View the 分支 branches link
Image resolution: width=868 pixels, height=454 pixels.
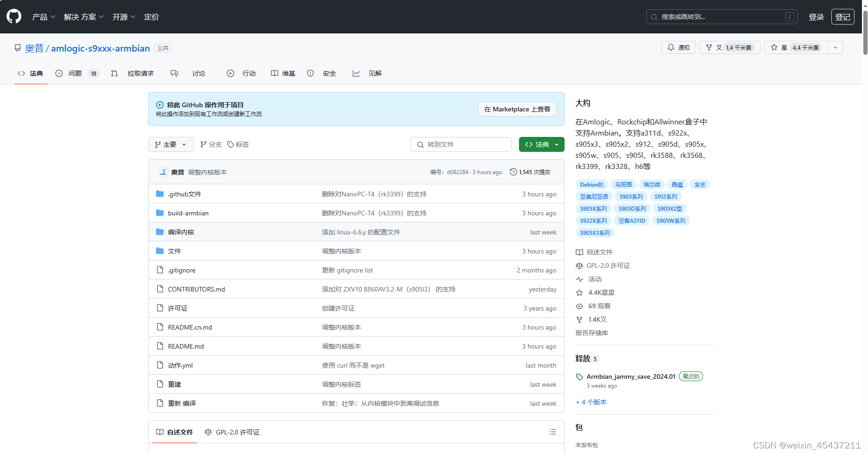[x=211, y=144]
